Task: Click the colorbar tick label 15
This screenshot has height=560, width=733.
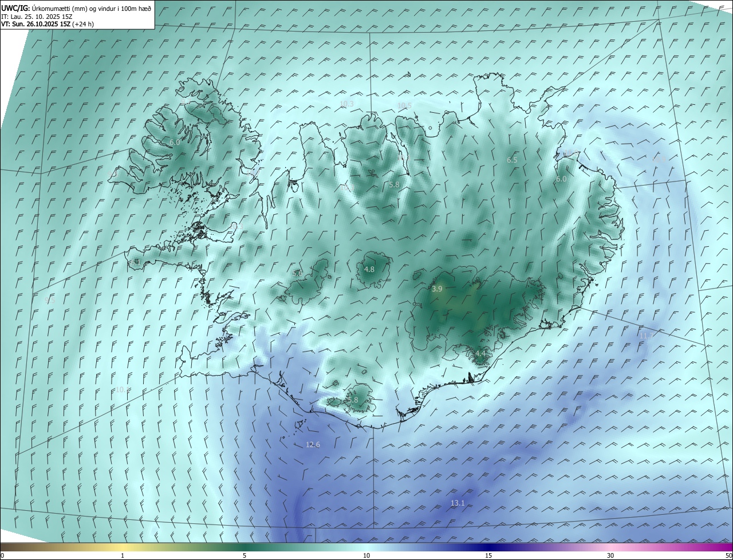Action: tap(488, 555)
